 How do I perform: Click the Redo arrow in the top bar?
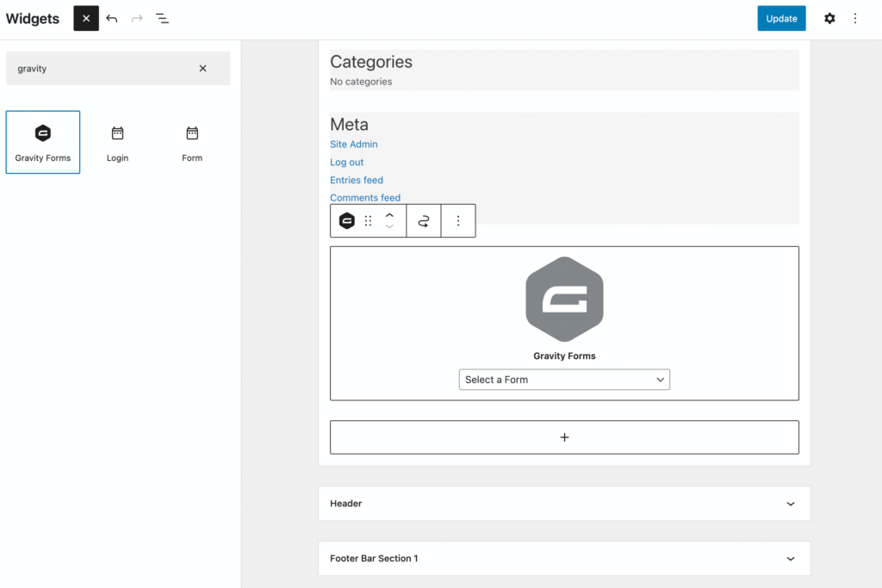(137, 18)
